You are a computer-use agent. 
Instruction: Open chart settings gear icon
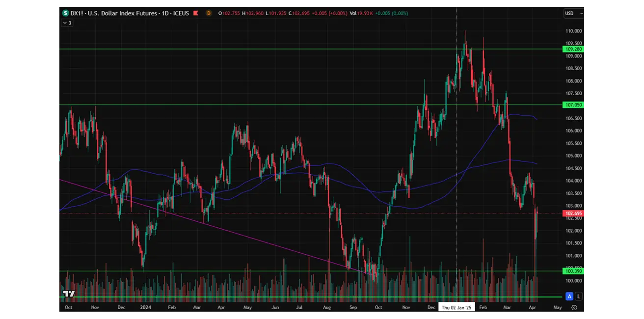(x=574, y=308)
